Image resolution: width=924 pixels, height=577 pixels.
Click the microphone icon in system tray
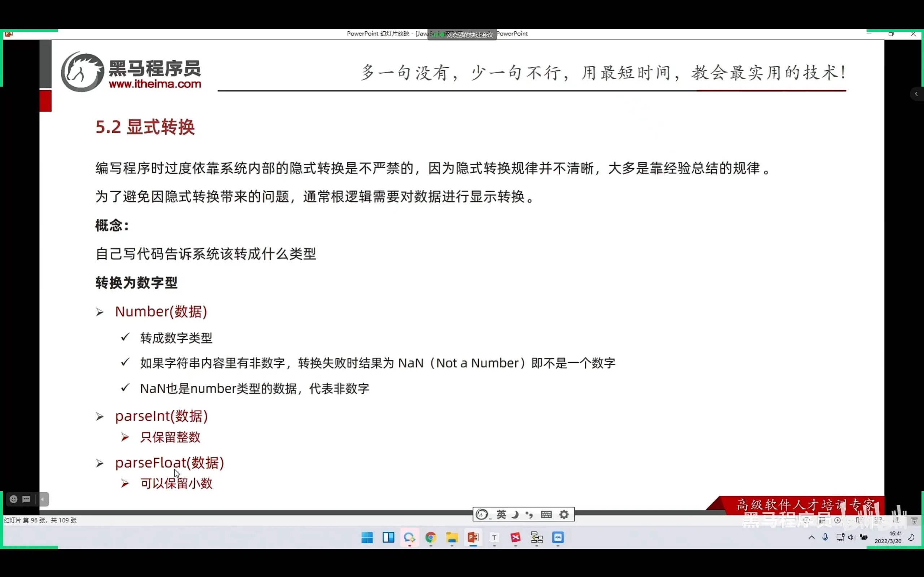pos(825,537)
